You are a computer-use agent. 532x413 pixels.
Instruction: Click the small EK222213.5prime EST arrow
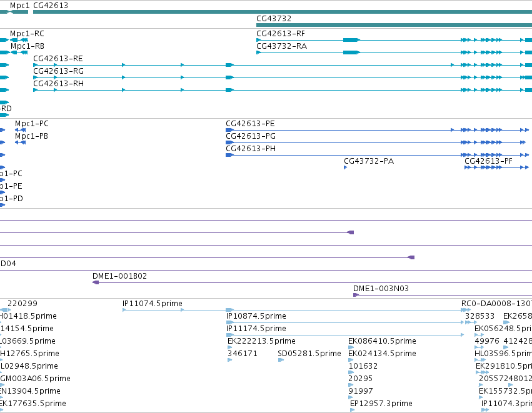click(x=230, y=347)
